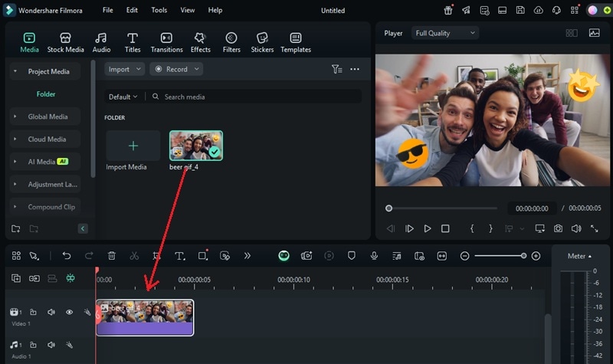Select the Split scissors tool
The image size is (613, 364).
coord(134,256)
